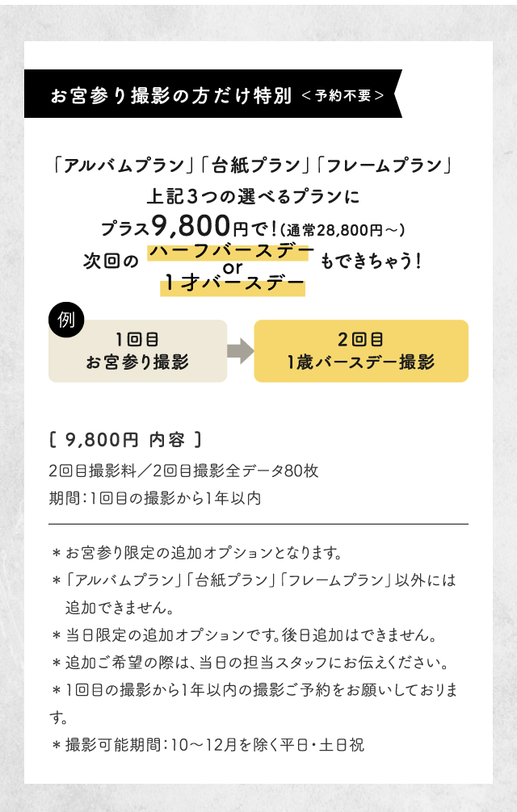Click the gray arrow between boxes
This screenshot has width=517, height=812.
click(241, 351)
